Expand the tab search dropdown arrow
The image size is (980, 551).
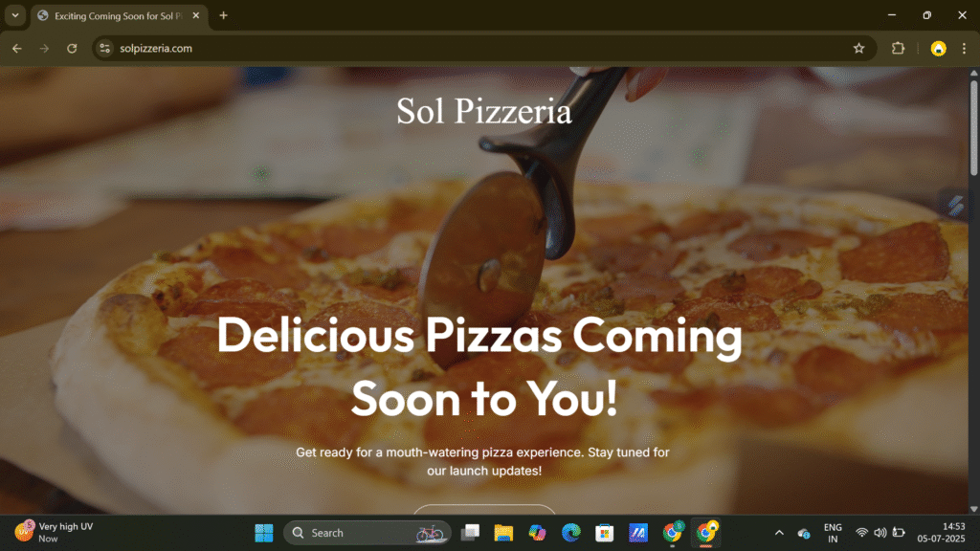coord(15,15)
